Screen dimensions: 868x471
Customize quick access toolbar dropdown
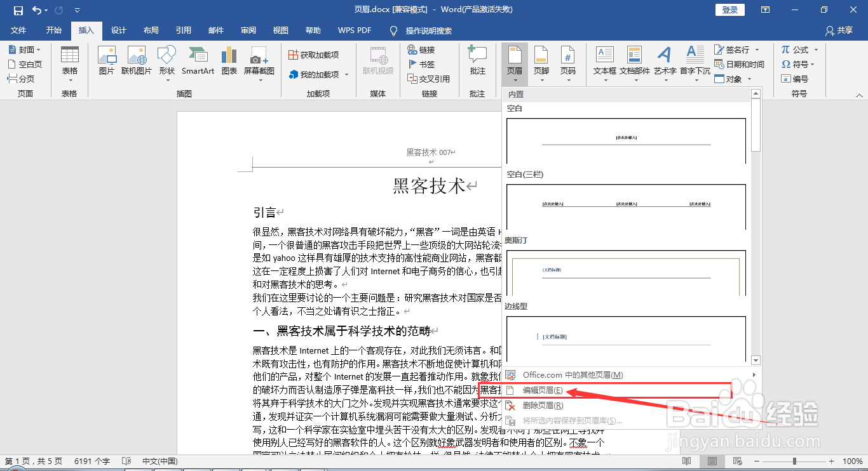(x=77, y=10)
